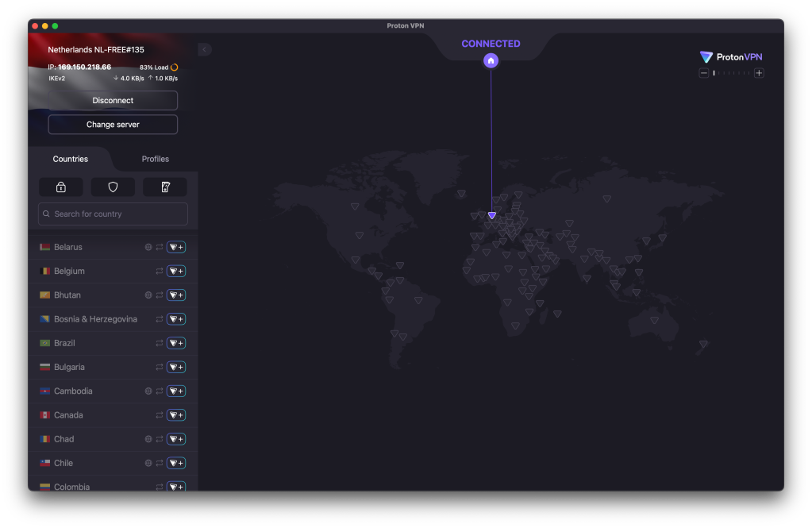Switch to the Profiles tab

(x=155, y=159)
